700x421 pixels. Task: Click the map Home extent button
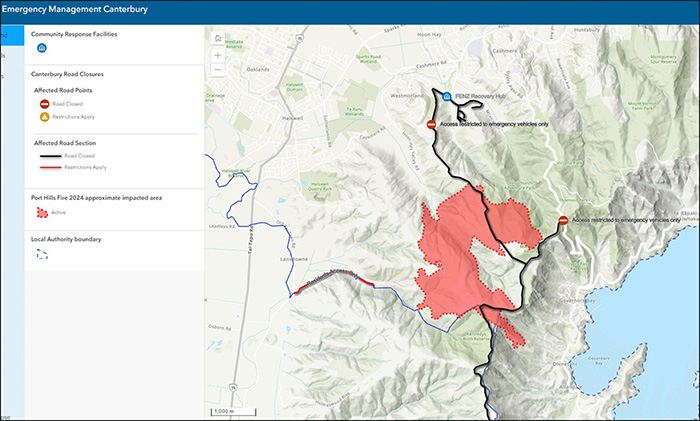218,38
